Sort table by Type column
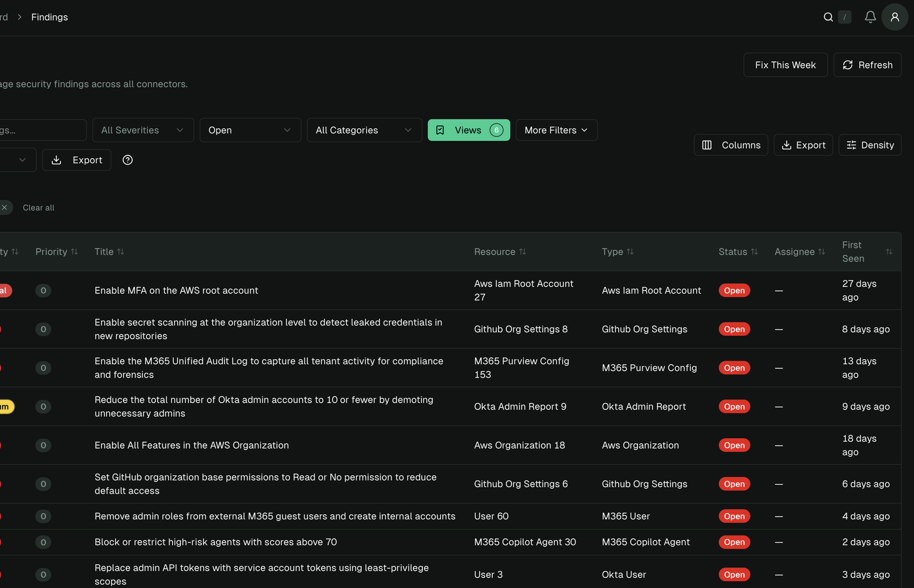Image resolution: width=914 pixels, height=588 pixels. pos(617,252)
